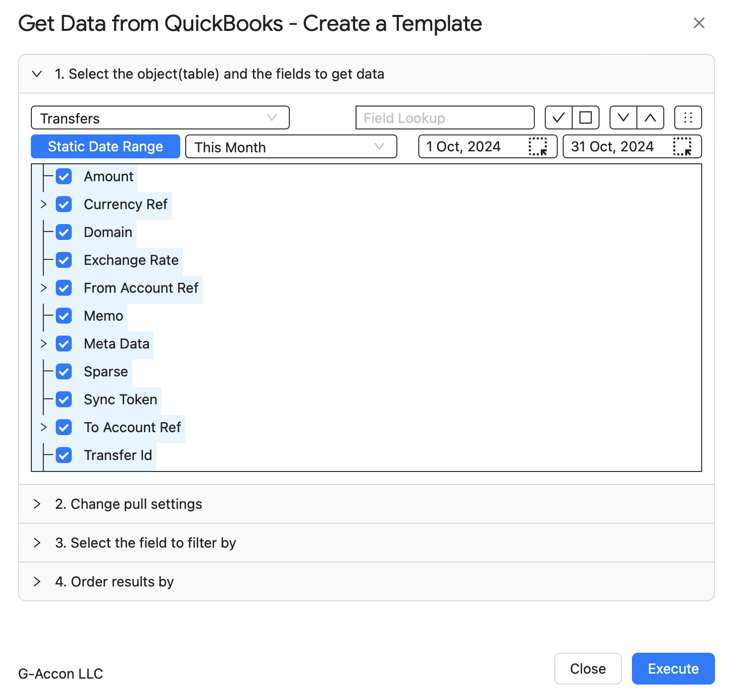Image resolution: width=733 pixels, height=700 pixels.
Task: Expand the To Account Ref node
Action: [x=43, y=427]
